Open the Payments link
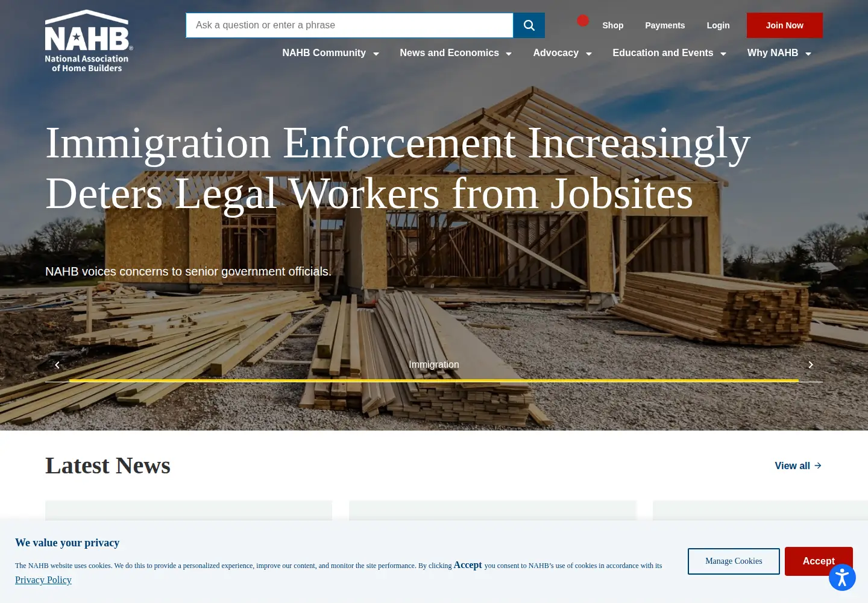 pyautogui.click(x=665, y=25)
